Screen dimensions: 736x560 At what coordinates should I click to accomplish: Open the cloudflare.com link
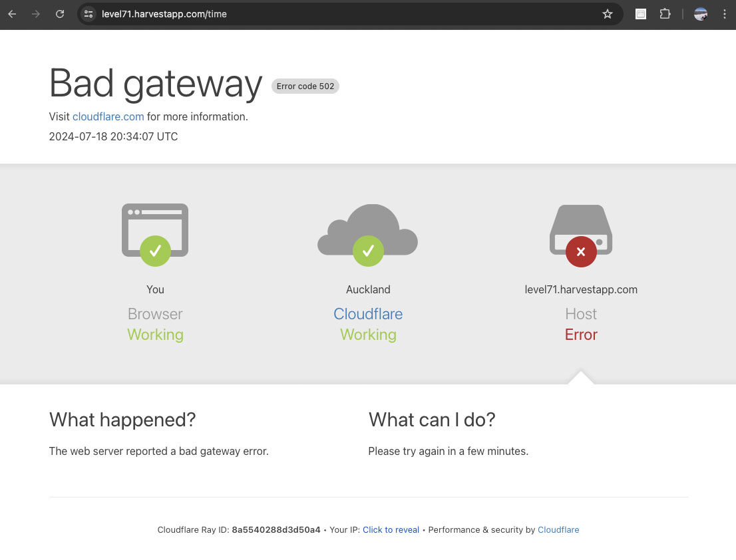(x=108, y=117)
